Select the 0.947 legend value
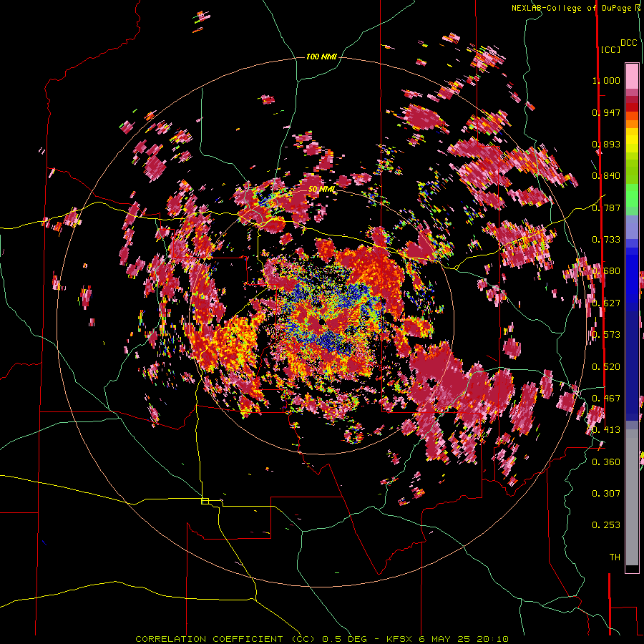 coord(606,112)
